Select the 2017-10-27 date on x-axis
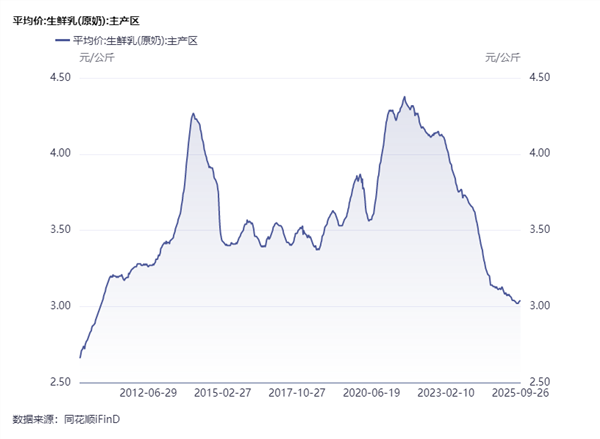Image resolution: width=600 pixels, height=439 pixels. coord(297,395)
